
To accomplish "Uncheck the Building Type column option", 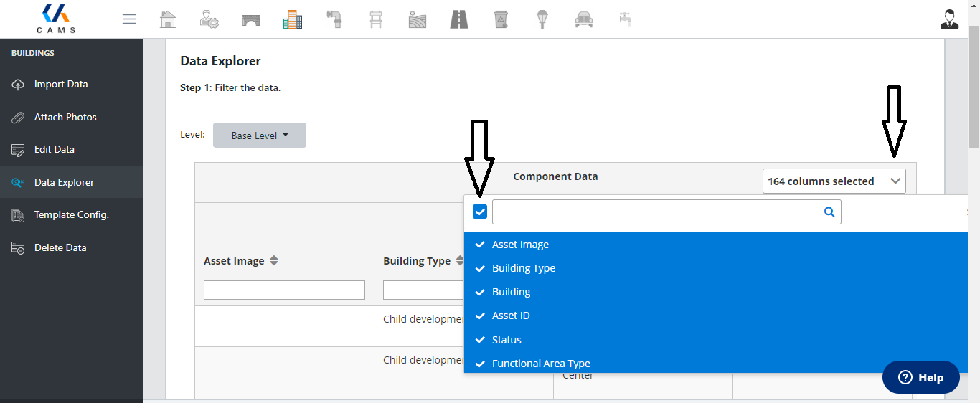I will coord(524,268).
